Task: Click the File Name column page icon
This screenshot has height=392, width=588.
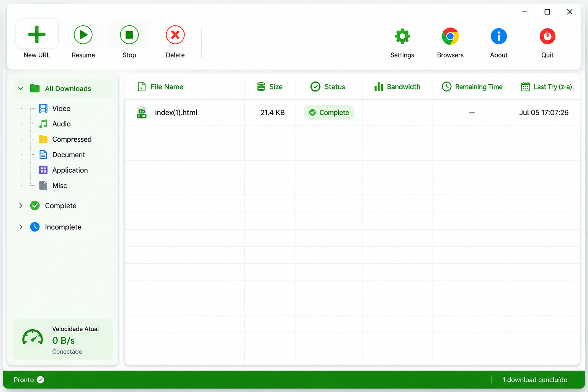Action: coord(142,87)
